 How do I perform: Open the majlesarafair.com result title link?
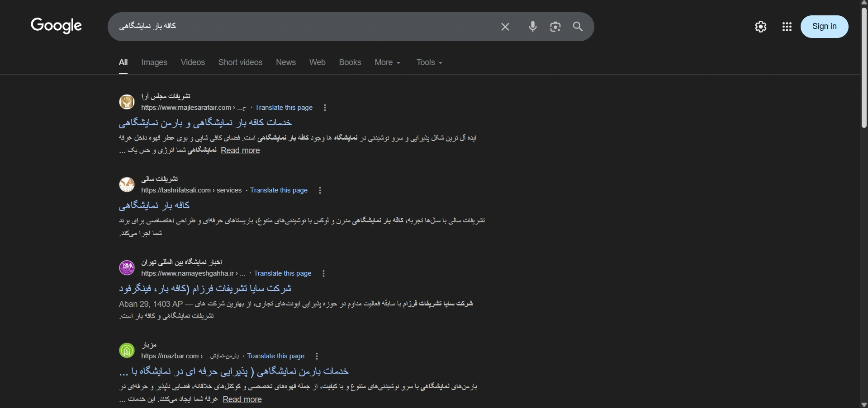205,122
